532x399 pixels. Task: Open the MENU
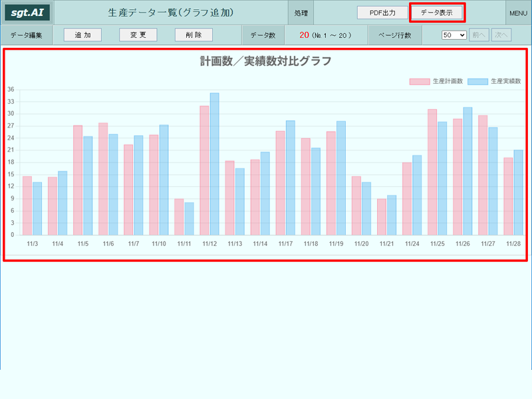(518, 13)
